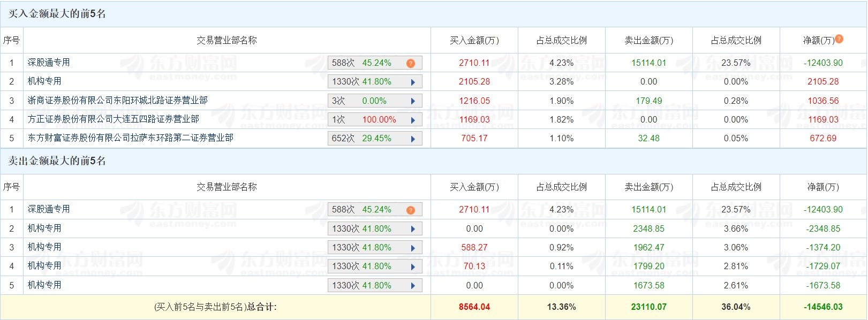The height and width of the screenshot is (320, 868).
Task: Open 深股通专用 link in sell table
Action: (49, 209)
